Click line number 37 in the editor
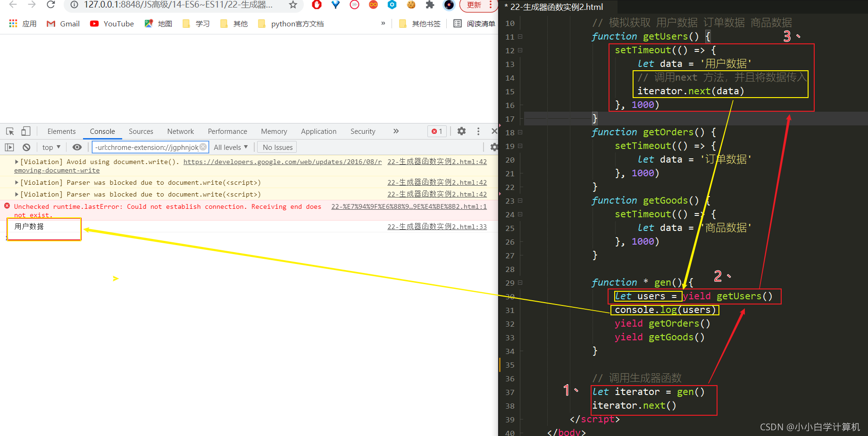The height and width of the screenshot is (436, 868). [x=510, y=392]
